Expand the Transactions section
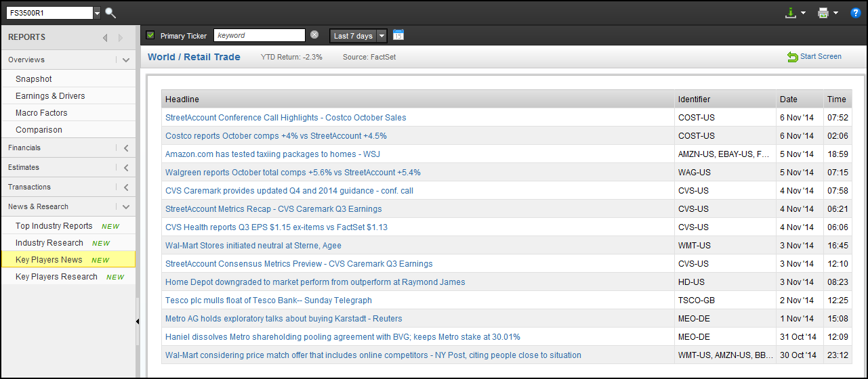The width and height of the screenshot is (868, 379). [126, 187]
